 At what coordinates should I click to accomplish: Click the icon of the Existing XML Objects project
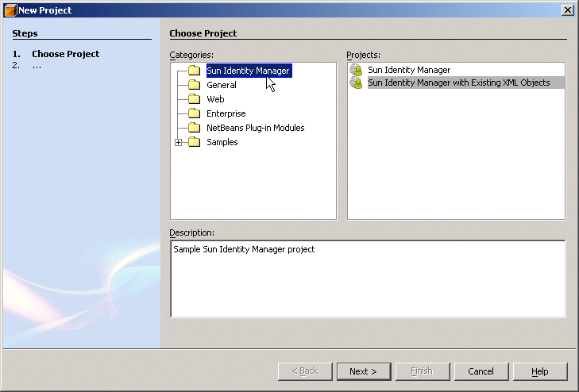[x=357, y=83]
